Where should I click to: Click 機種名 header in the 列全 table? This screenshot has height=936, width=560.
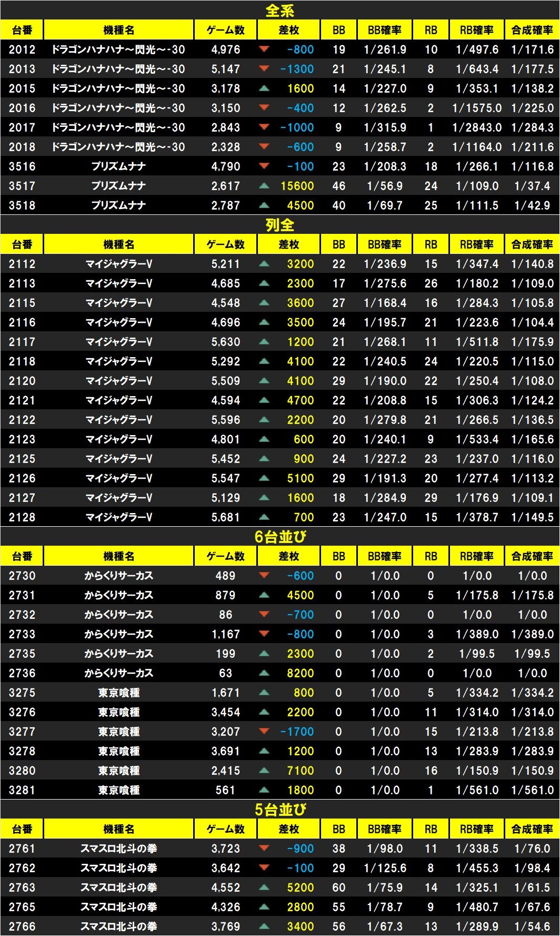pos(119,244)
